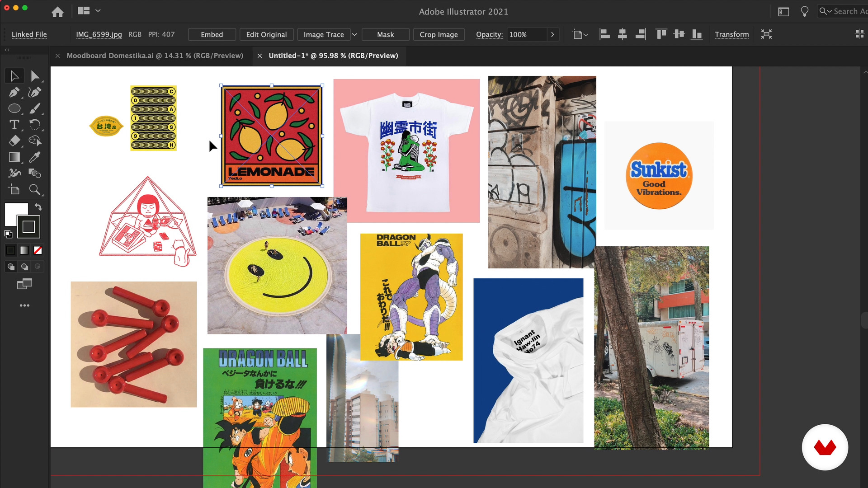Viewport: 868px width, 488px height.
Task: Select the Zoom tool
Action: [35, 190]
